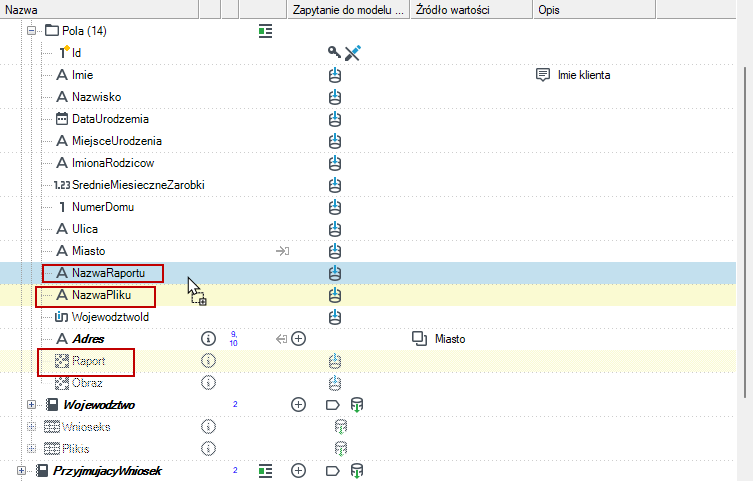
Task: Click the info icon in Wniosеks row
Action: [208, 427]
